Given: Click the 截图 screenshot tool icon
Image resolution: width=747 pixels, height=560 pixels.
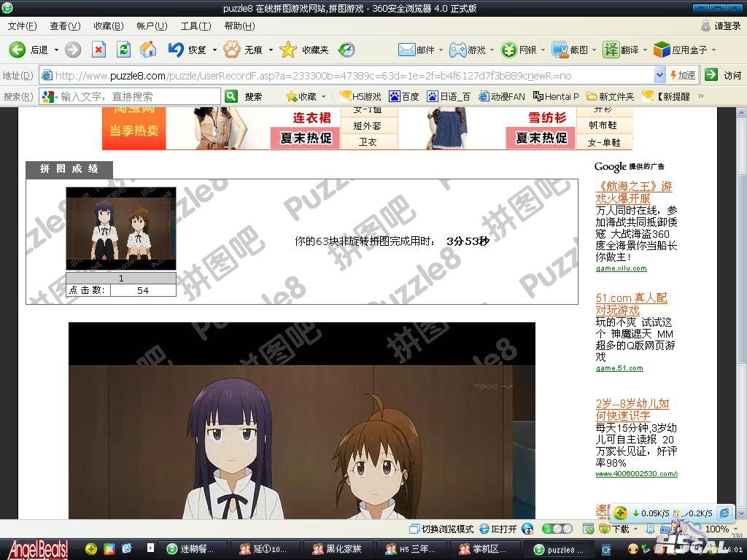Looking at the screenshot, I should (x=560, y=50).
